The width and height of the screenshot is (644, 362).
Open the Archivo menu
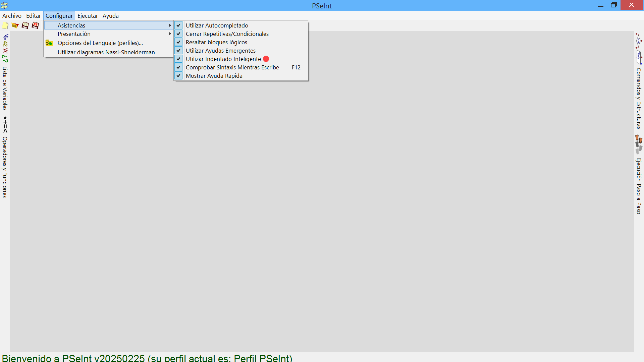pos(12,16)
